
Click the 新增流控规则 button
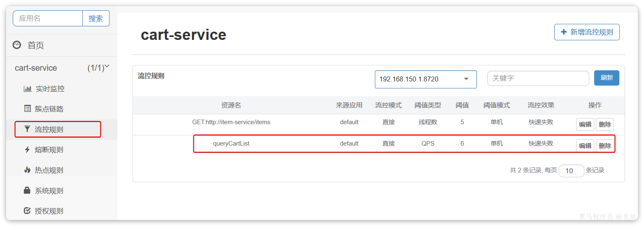pyautogui.click(x=586, y=32)
